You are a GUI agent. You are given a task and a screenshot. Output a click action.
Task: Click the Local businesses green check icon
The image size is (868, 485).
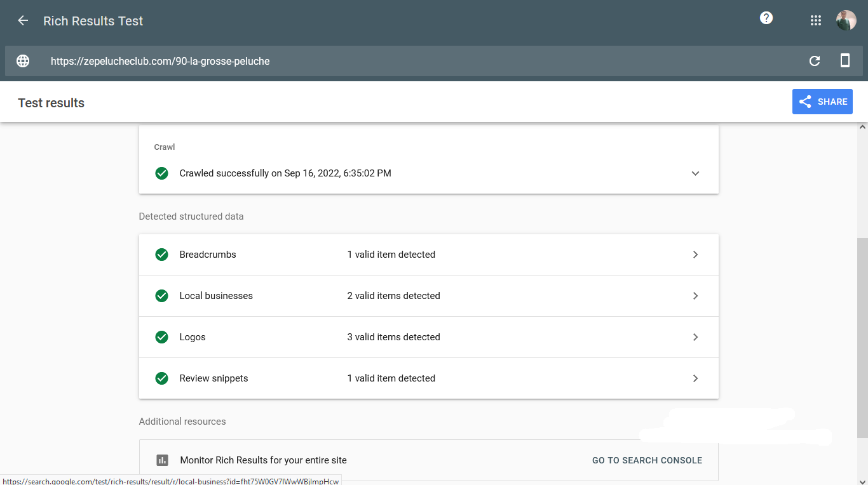tap(162, 296)
